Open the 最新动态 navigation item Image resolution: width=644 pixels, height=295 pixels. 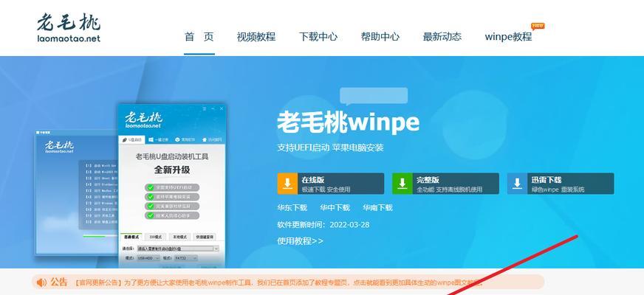coord(442,37)
